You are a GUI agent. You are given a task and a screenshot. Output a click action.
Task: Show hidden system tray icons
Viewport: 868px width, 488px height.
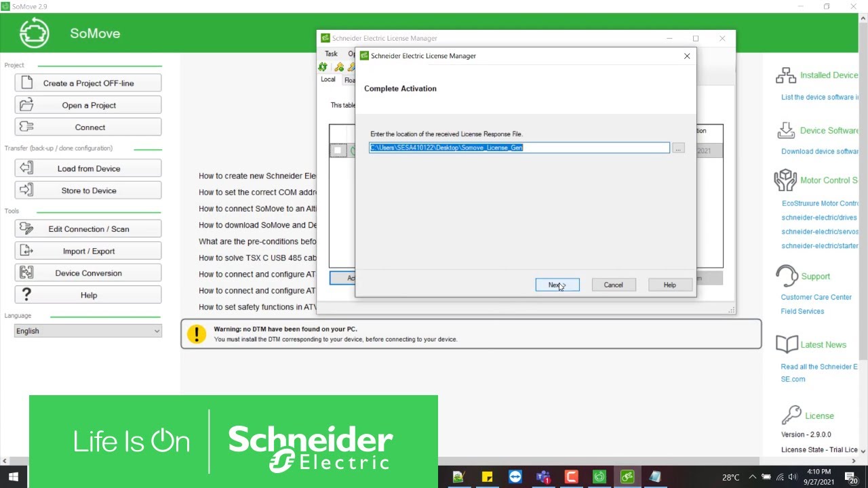(752, 477)
